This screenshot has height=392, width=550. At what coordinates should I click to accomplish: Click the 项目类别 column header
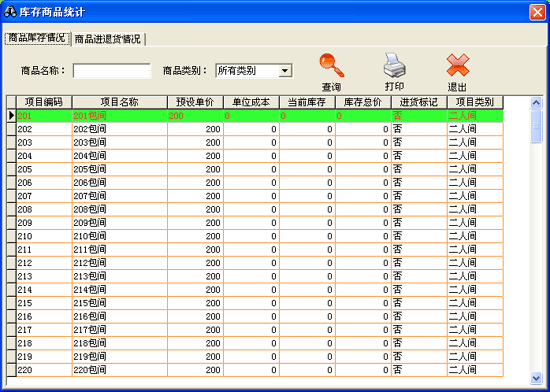(475, 102)
